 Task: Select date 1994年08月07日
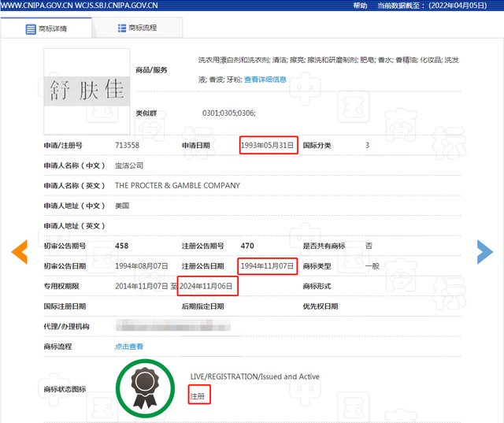[142, 265]
